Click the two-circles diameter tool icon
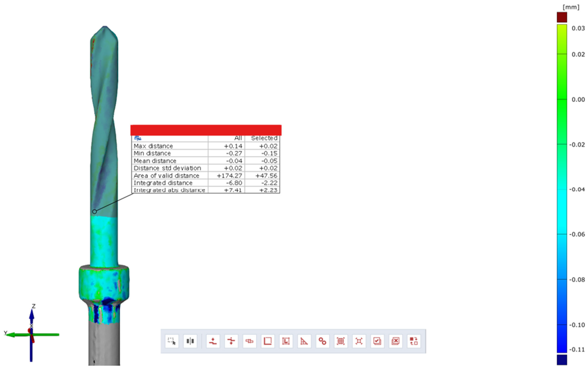The height and width of the screenshot is (368, 588). [x=322, y=341]
